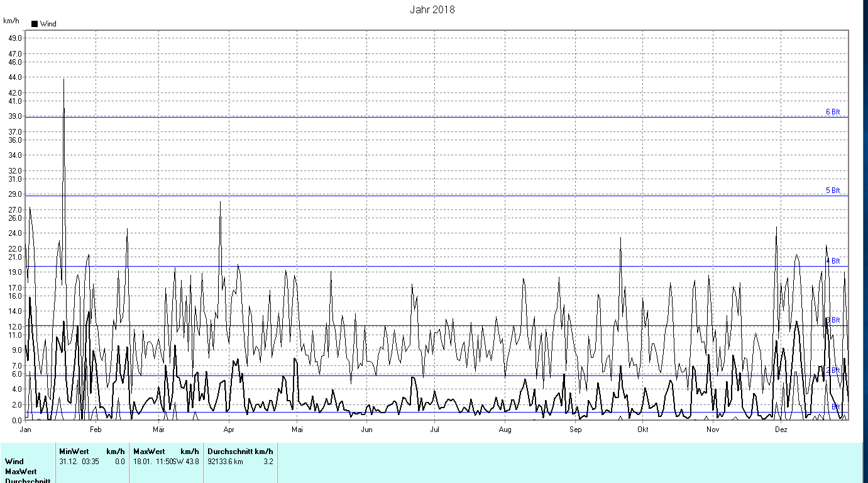The height and width of the screenshot is (483, 868).
Task: Click the Wind row label in table
Action: pos(14,462)
